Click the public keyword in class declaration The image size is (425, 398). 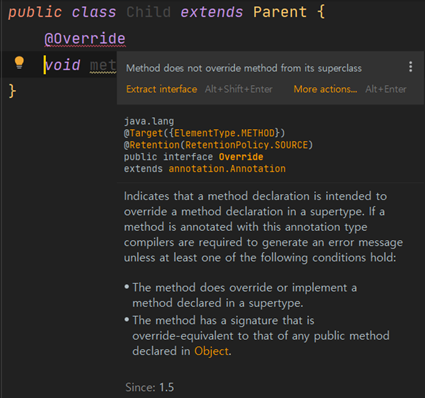pos(35,12)
